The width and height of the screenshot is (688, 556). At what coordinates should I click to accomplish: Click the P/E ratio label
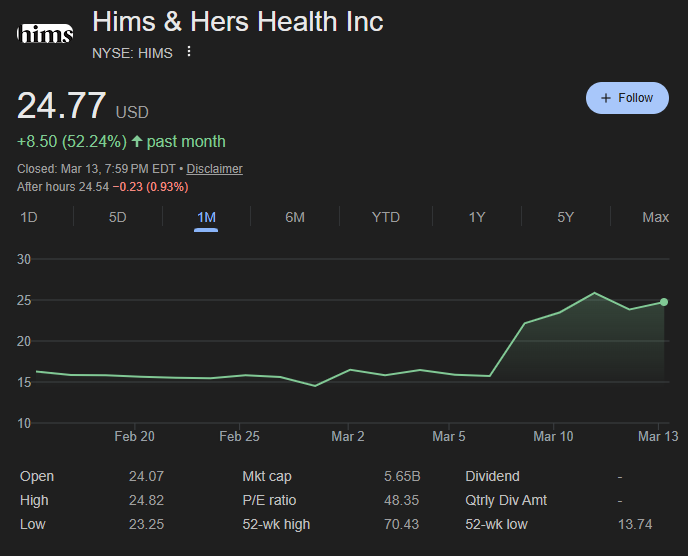269,500
